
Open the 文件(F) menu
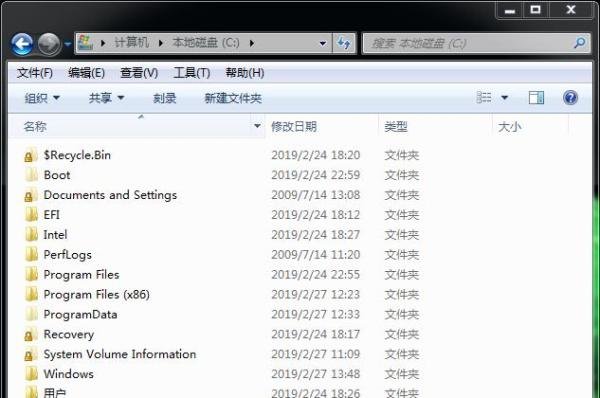(x=34, y=72)
